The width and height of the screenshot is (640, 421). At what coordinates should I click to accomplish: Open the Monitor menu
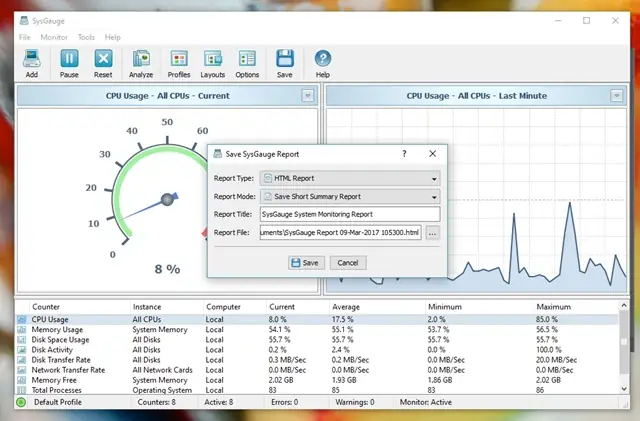tap(54, 38)
